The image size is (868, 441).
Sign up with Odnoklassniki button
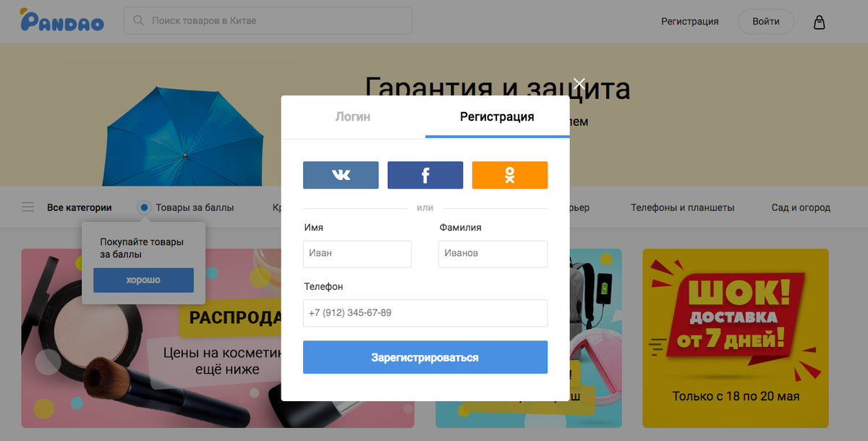click(510, 175)
